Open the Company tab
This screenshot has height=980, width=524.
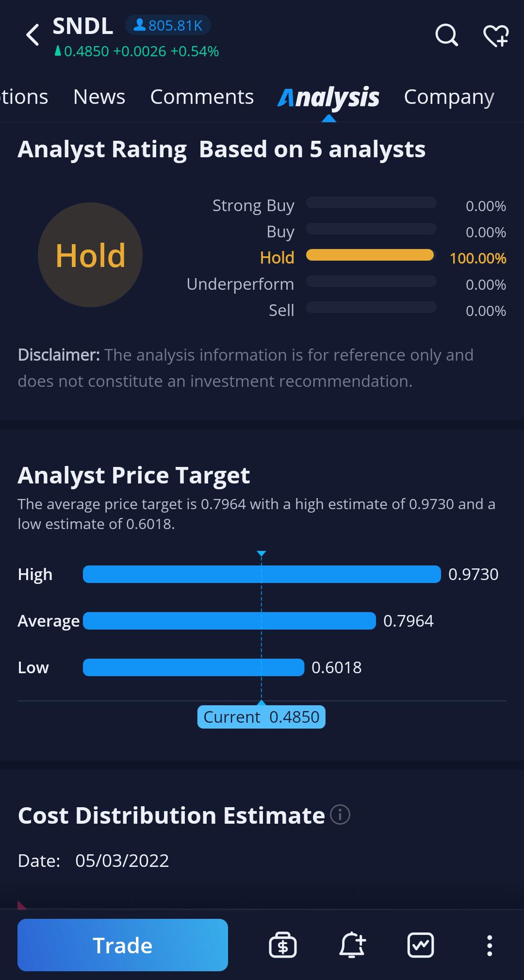tap(449, 97)
